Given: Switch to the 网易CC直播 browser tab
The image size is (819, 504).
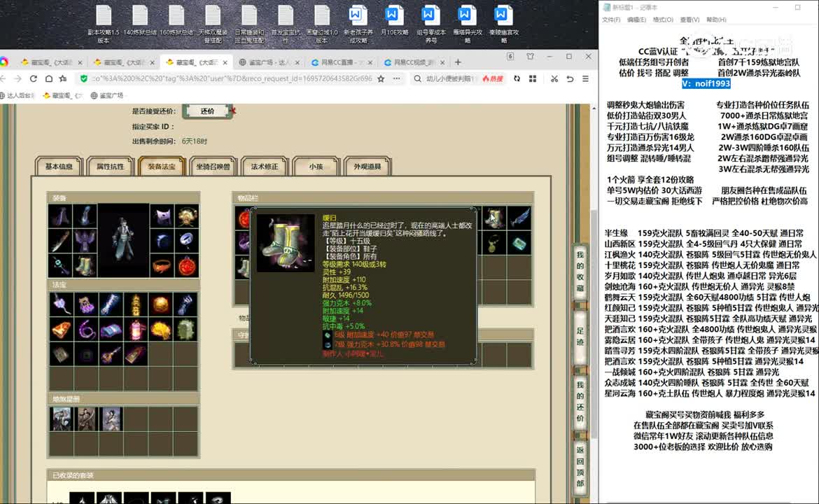Looking at the screenshot, I should point(341,62).
